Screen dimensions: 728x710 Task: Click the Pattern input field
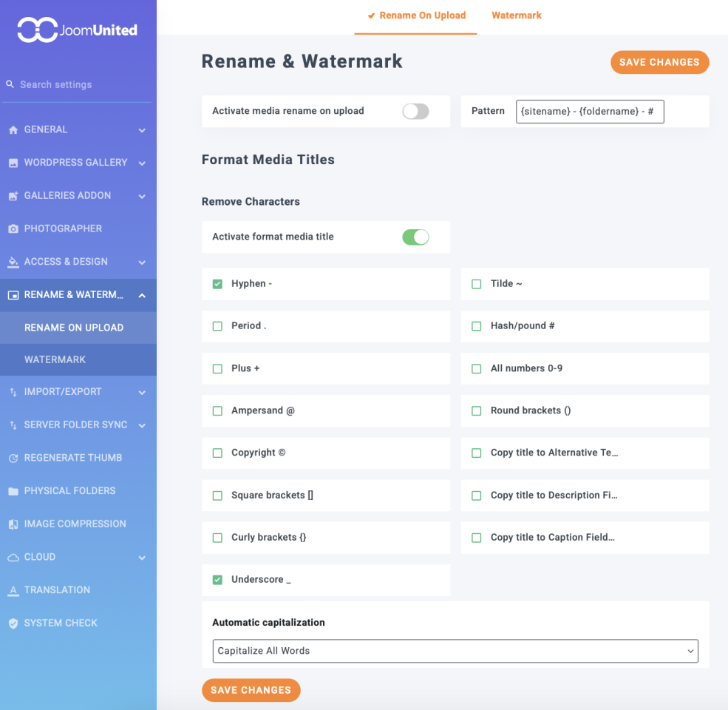(x=590, y=112)
